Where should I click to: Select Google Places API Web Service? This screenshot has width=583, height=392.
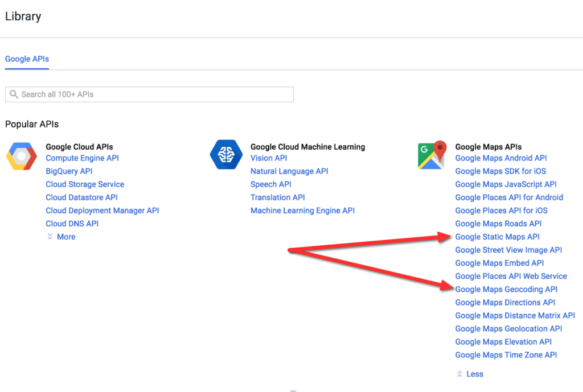[511, 276]
